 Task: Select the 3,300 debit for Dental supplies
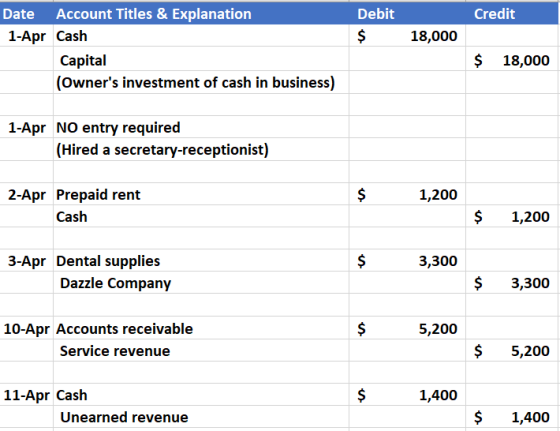tap(407, 261)
